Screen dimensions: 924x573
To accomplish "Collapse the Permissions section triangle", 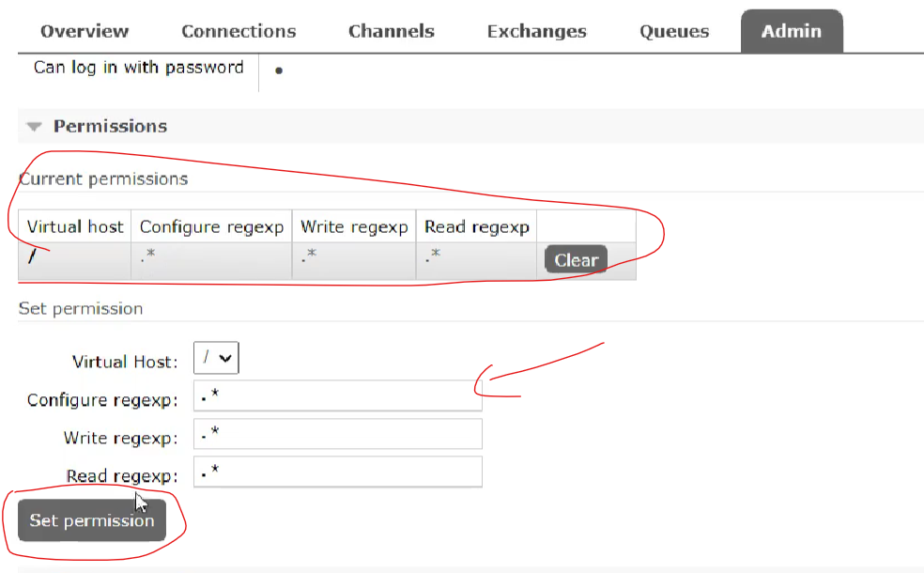I will [x=34, y=127].
